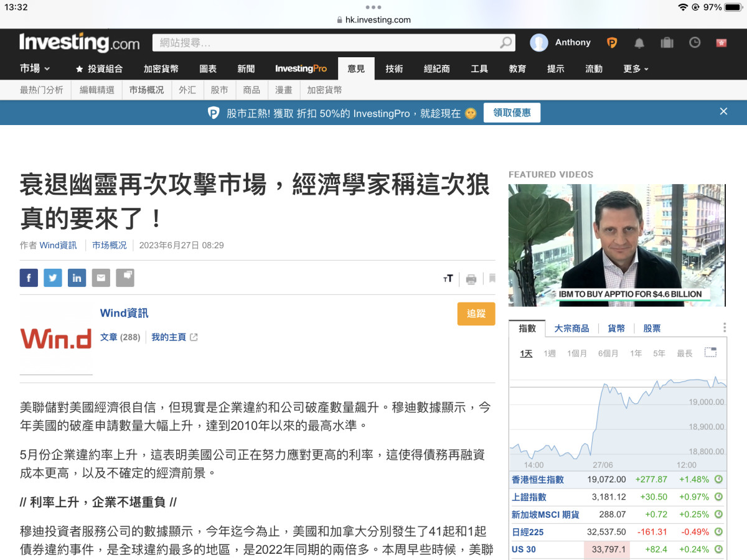
Task: Close the InvestingPro promo banner
Action: pyautogui.click(x=723, y=111)
